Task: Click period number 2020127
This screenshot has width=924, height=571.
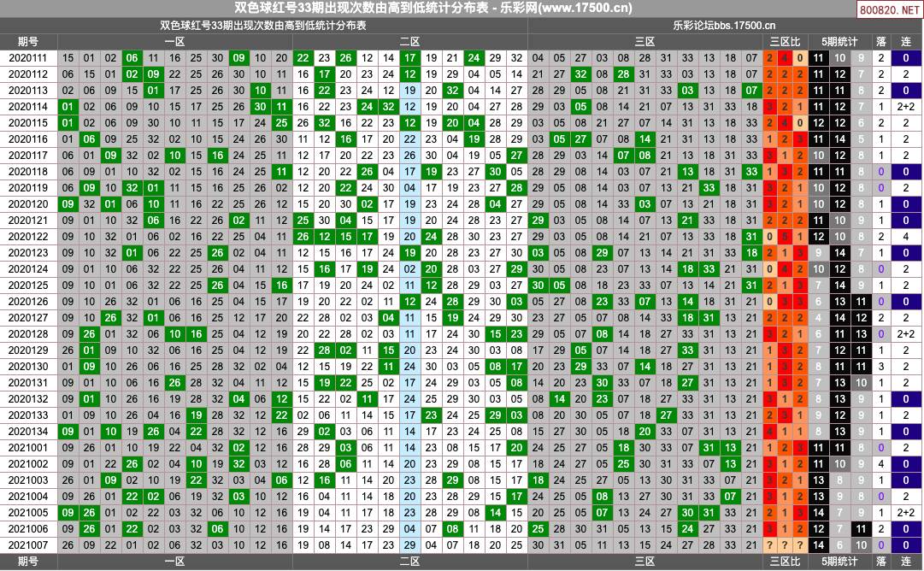Action: point(28,318)
